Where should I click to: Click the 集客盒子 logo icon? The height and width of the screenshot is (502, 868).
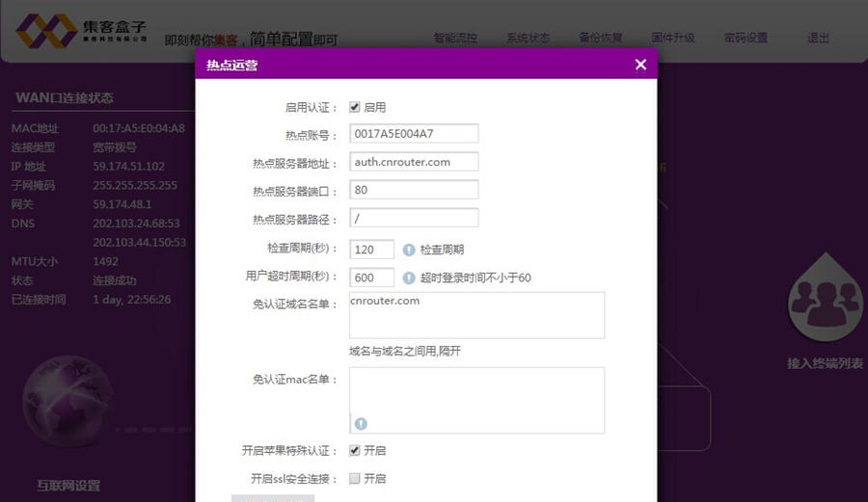tap(46, 31)
